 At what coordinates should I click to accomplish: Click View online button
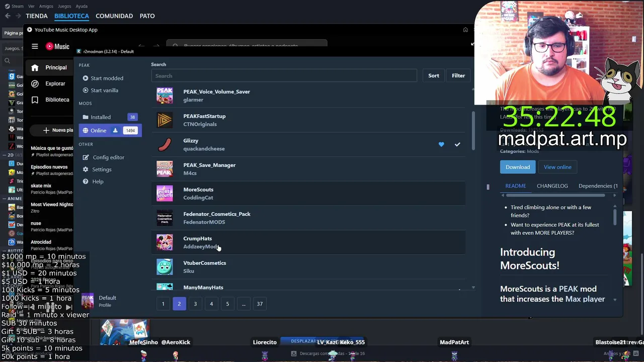(557, 167)
